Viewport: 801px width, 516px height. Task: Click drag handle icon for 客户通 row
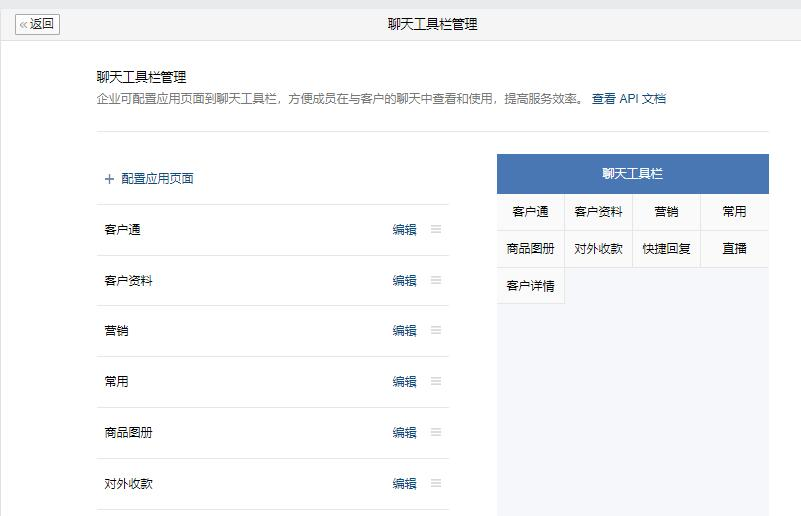pos(436,229)
